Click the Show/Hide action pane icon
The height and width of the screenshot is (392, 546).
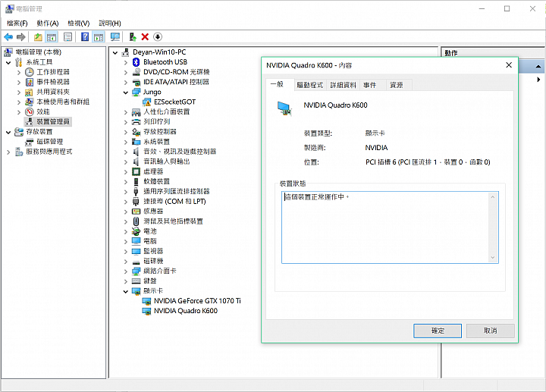click(x=99, y=37)
